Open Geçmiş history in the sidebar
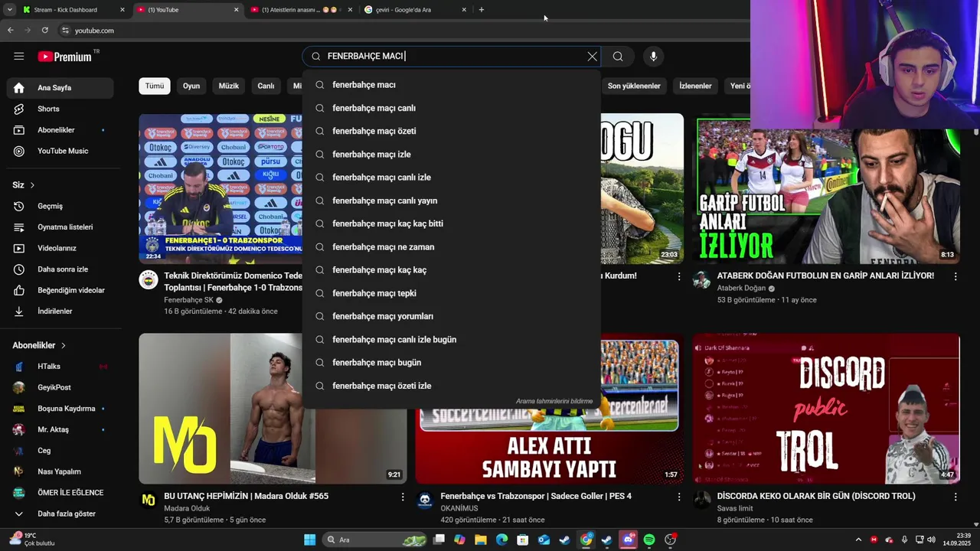Image resolution: width=980 pixels, height=551 pixels. (60, 206)
